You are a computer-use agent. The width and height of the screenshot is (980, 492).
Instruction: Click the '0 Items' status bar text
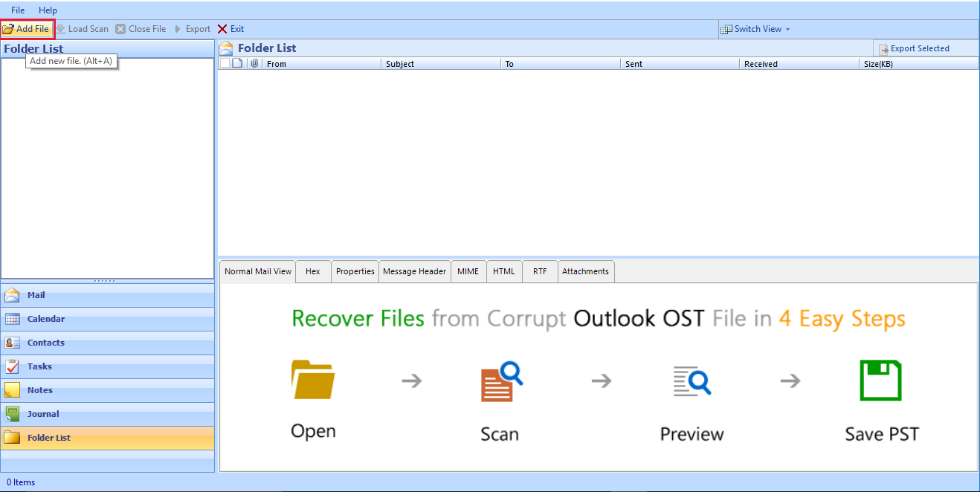click(x=21, y=482)
